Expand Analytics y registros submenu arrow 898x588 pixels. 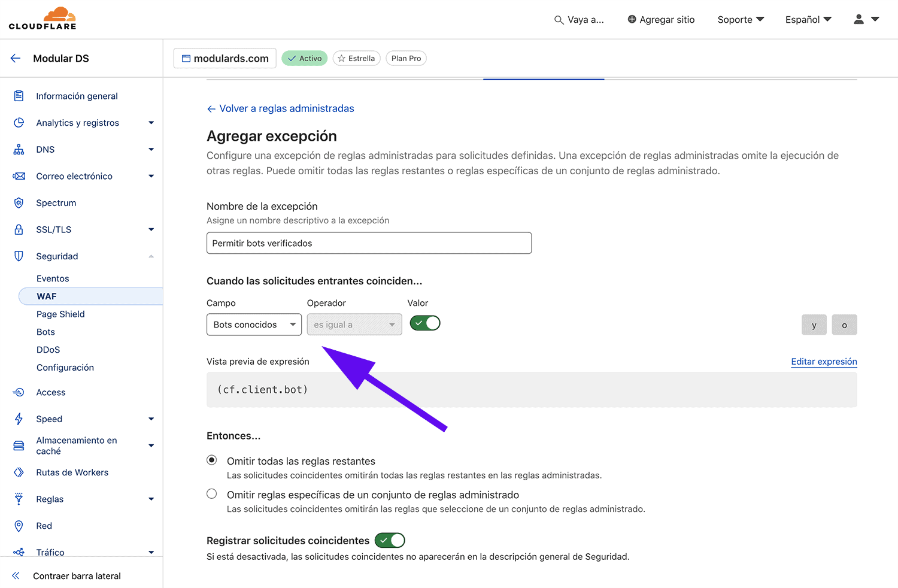point(151,123)
